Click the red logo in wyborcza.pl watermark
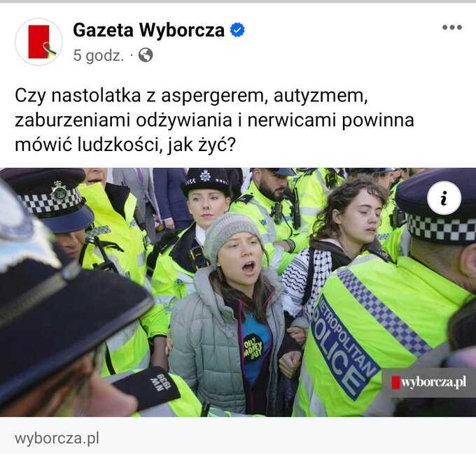Screen dimensions: 476x454 tap(395, 382)
